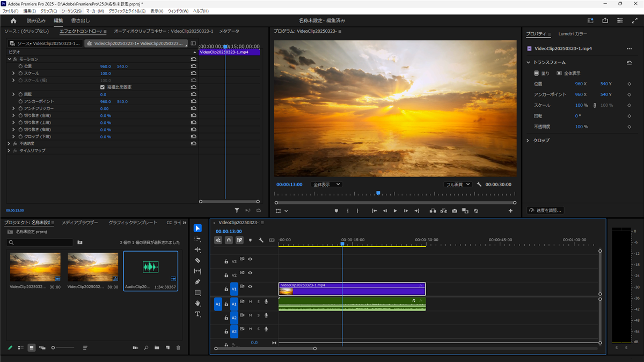
Task: Select the Razor tool in tools panel
Action: (197, 260)
